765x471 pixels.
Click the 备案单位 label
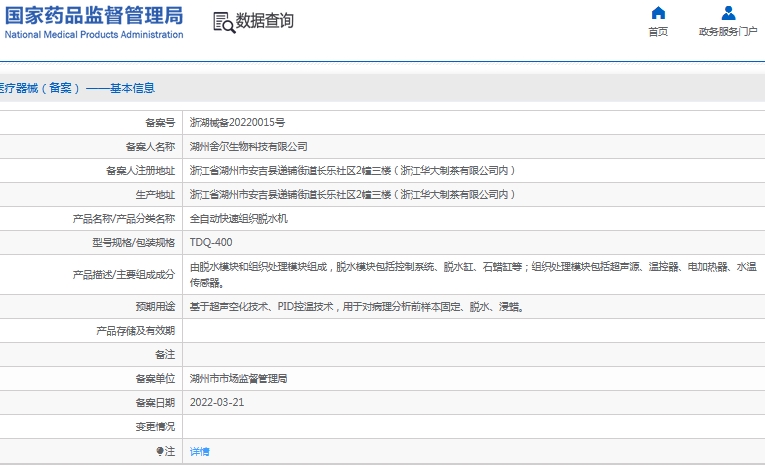tap(155, 379)
